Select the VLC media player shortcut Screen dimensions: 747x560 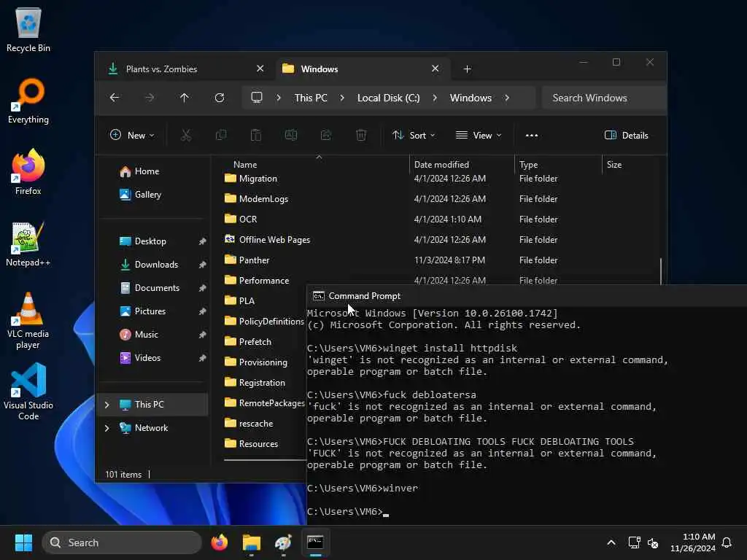click(x=28, y=321)
